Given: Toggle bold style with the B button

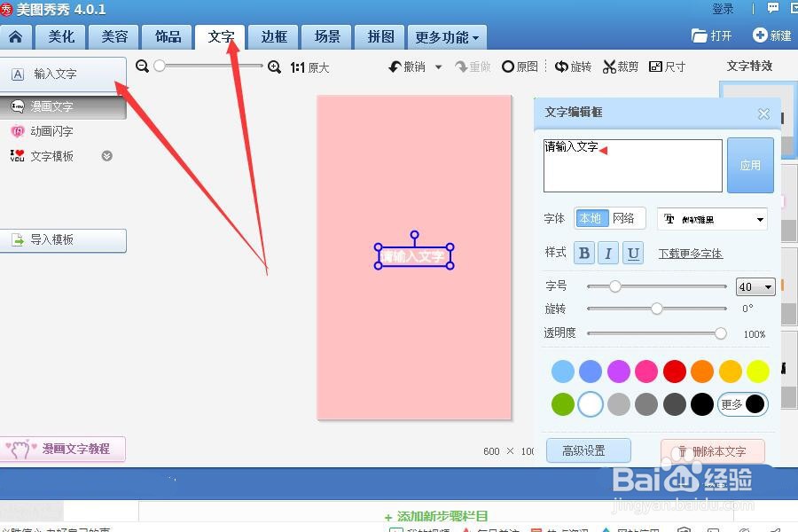Looking at the screenshot, I should pos(584,253).
